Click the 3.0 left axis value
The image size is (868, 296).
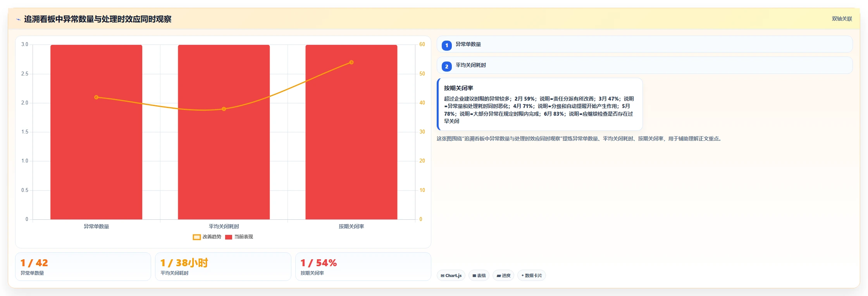[x=25, y=44]
